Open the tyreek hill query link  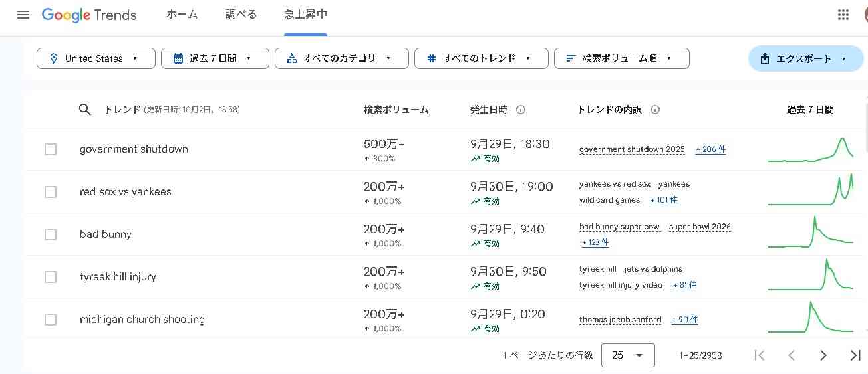598,269
